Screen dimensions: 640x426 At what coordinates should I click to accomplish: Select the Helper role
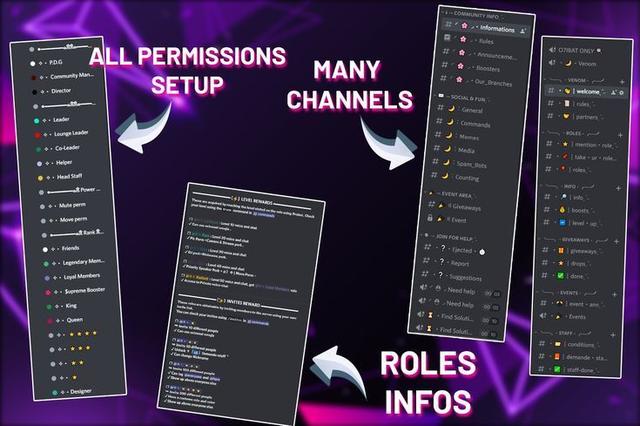55,163
